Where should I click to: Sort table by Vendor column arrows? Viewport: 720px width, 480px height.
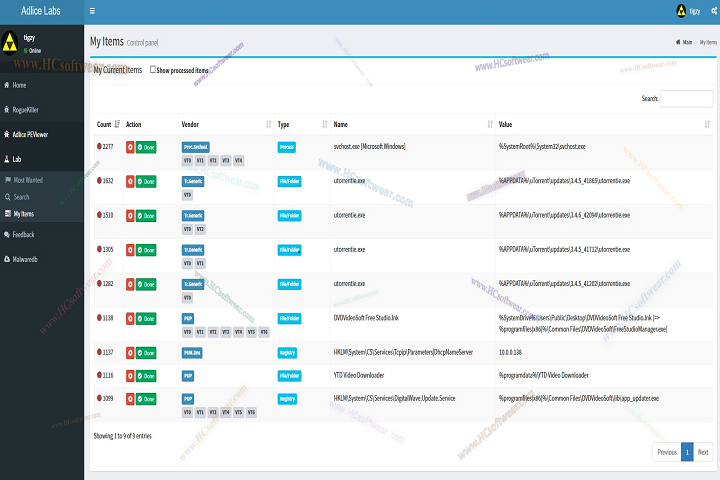click(x=268, y=124)
